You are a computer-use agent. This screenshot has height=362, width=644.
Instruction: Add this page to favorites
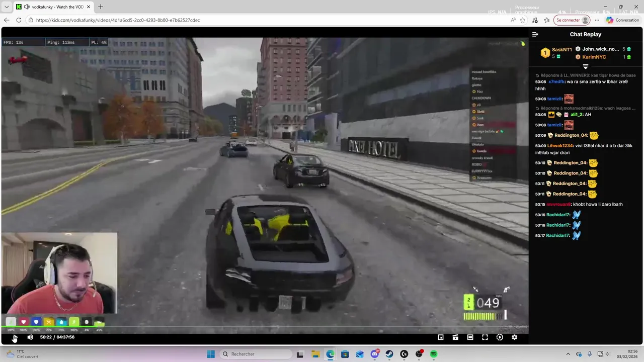(523, 20)
